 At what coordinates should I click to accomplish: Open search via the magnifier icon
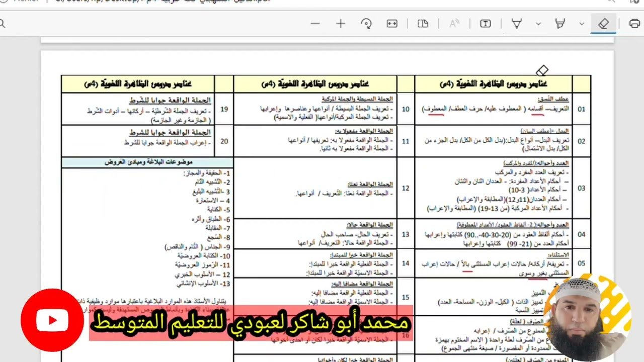(x=2, y=24)
